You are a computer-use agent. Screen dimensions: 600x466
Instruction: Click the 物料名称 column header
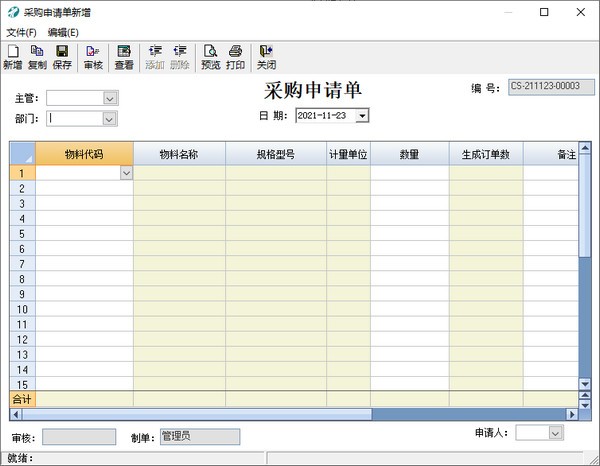[x=179, y=154]
